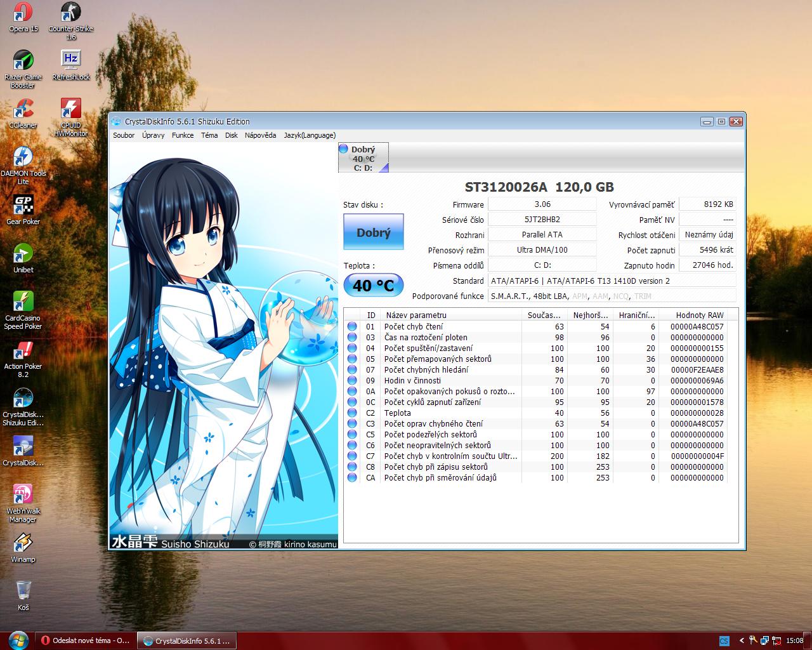Click status orb for Počet chyb čtení
This screenshot has width=812, height=650.
(x=352, y=327)
